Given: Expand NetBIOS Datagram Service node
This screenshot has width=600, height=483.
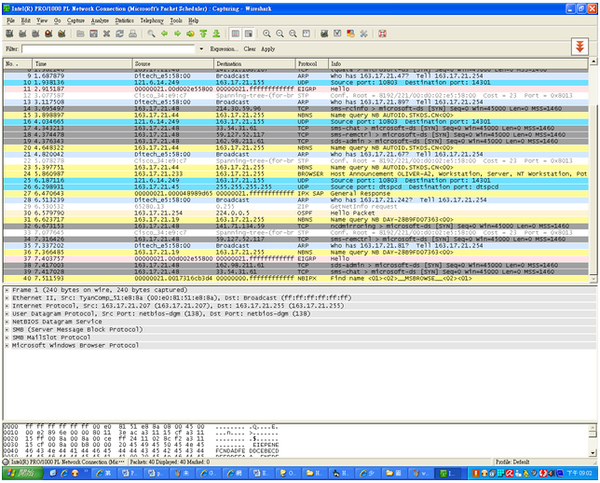Looking at the screenshot, I should pos(7,322).
